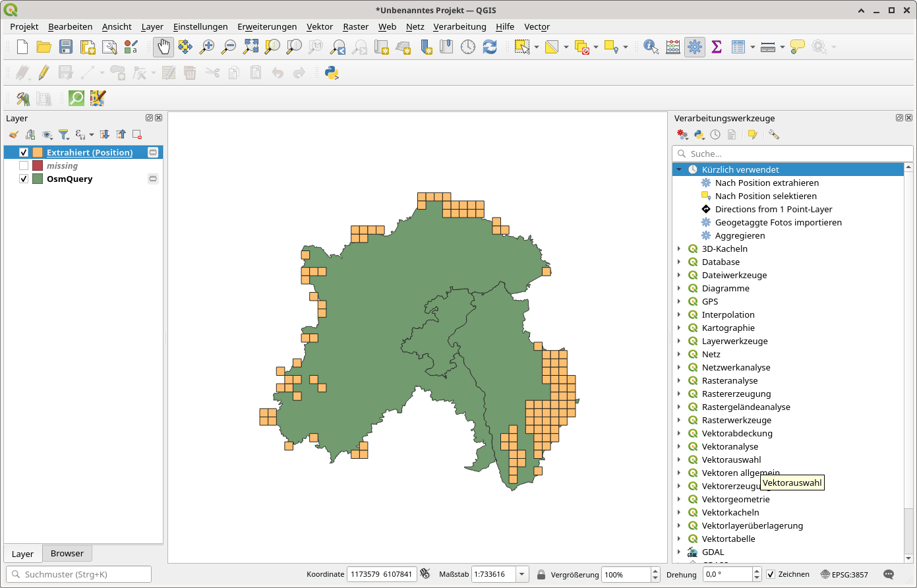Open the Verarbeitung menu
This screenshot has height=588, width=917.
[459, 26]
